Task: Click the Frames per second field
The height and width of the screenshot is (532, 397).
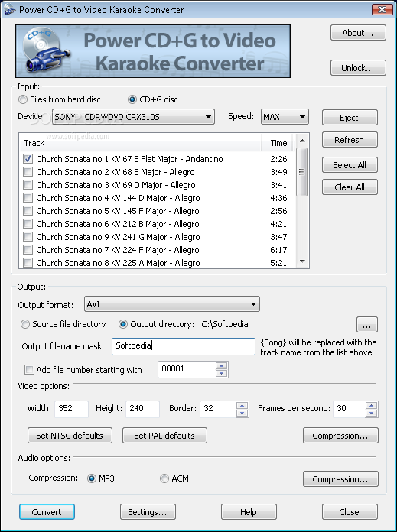Action: click(x=350, y=408)
